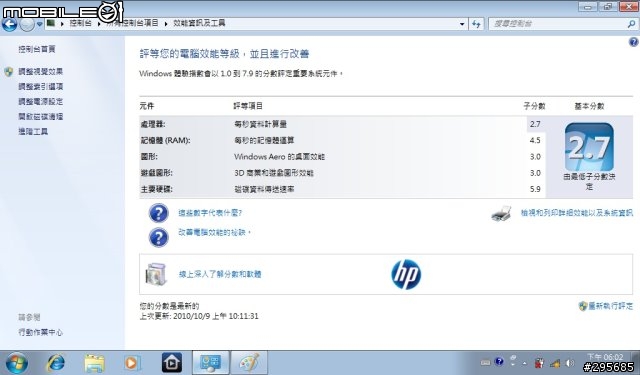Click the 3.0 subscore in the 圖形 row

tap(535, 157)
